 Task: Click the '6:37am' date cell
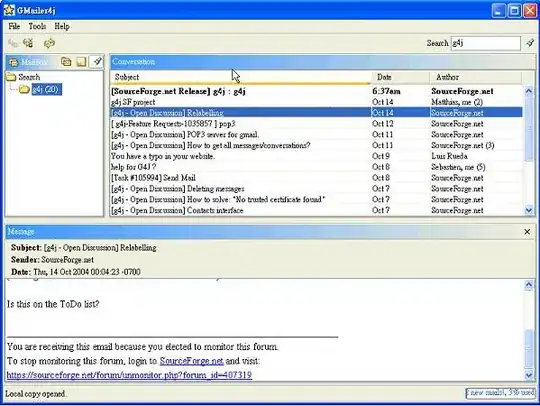pos(386,91)
